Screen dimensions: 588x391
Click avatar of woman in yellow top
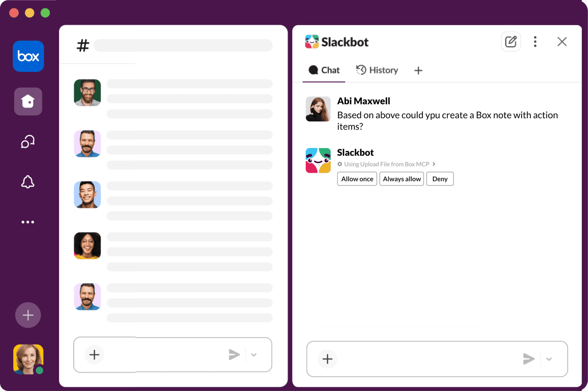87,246
